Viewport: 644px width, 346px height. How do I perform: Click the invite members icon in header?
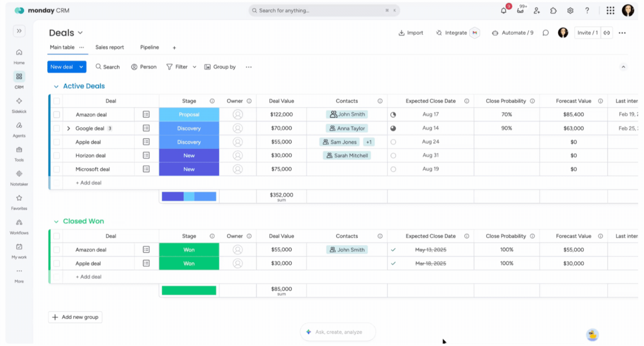click(537, 10)
